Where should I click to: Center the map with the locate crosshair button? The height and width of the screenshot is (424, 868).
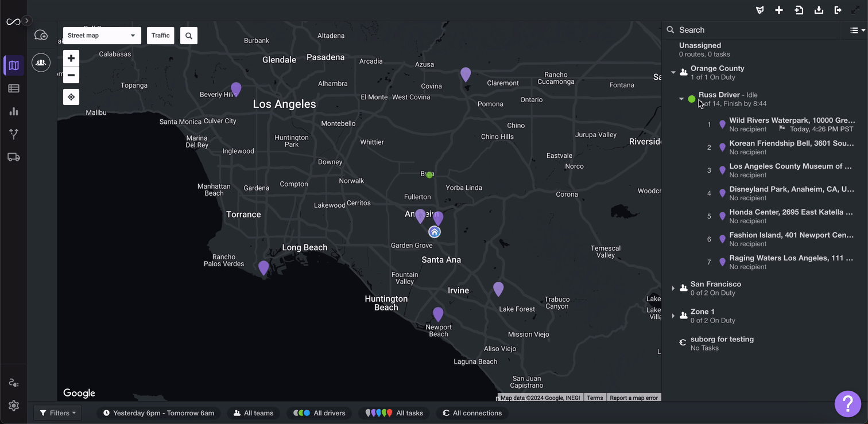[x=71, y=97]
